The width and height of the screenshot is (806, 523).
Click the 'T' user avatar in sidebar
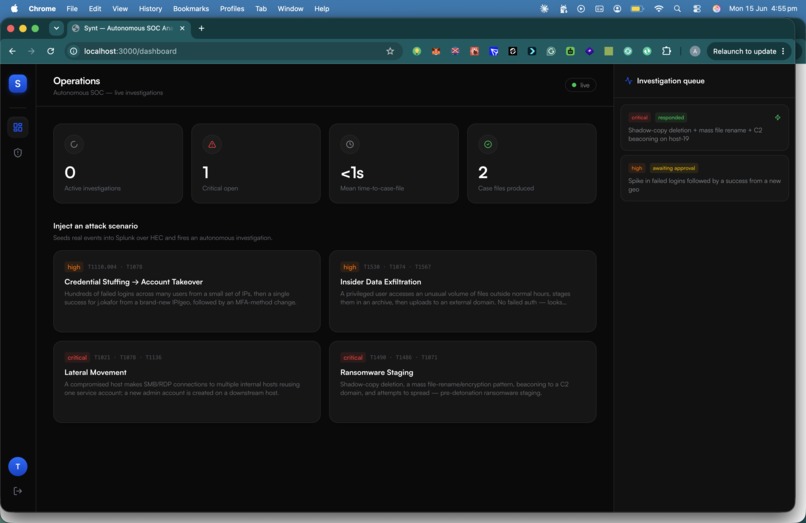[x=17, y=466]
